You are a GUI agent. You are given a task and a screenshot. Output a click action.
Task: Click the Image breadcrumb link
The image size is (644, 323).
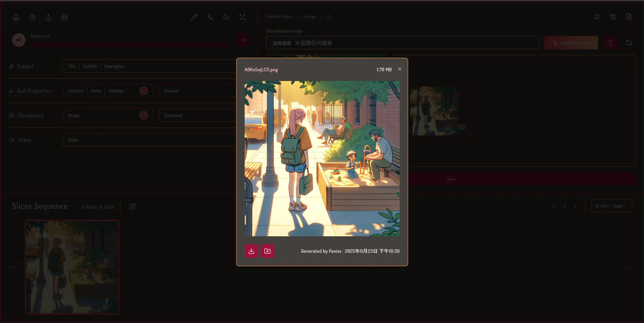click(309, 16)
